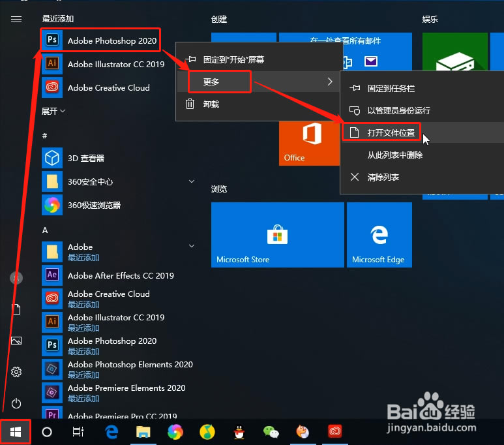504x445 pixels.
Task: Expand the 展开 recently added list
Action: [53, 111]
